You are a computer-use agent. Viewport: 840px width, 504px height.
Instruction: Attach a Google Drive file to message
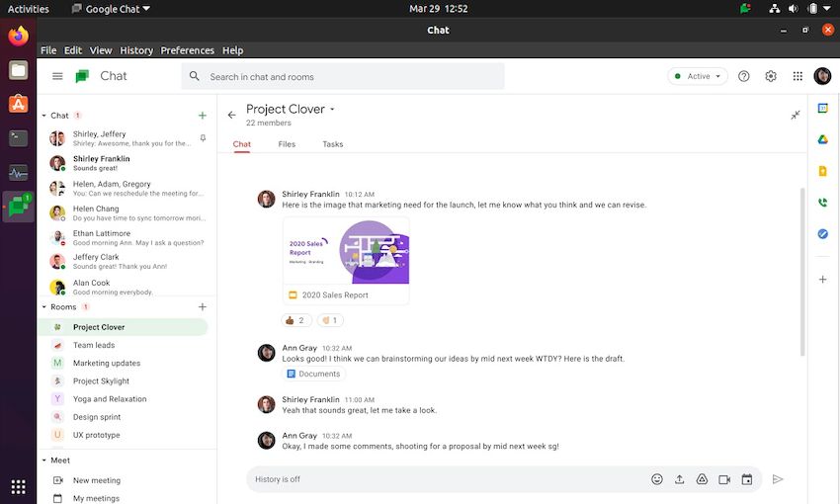pos(702,479)
